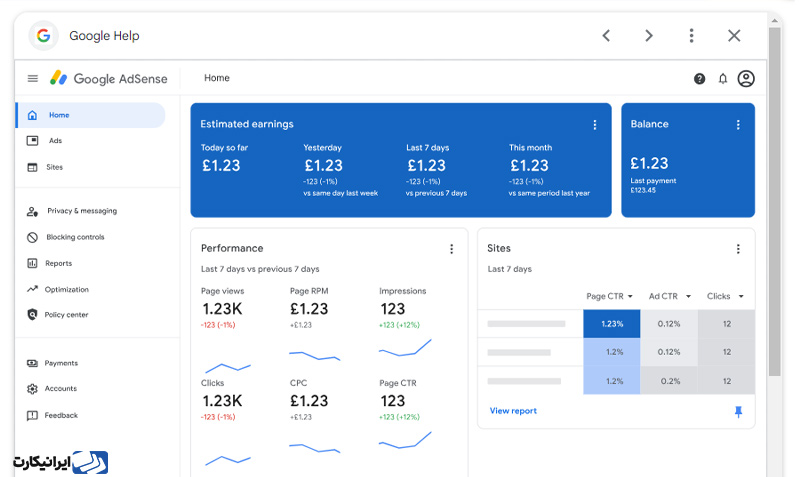This screenshot has width=800, height=477.
Task: Open Reports section
Action: point(58,263)
